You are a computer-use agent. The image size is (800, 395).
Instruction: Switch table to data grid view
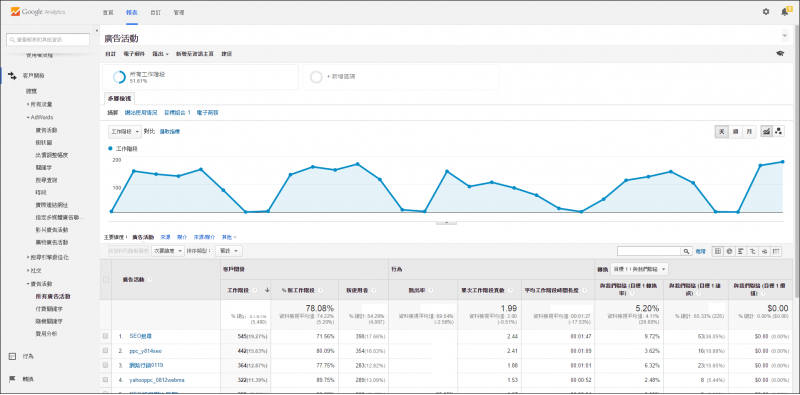tap(718, 251)
